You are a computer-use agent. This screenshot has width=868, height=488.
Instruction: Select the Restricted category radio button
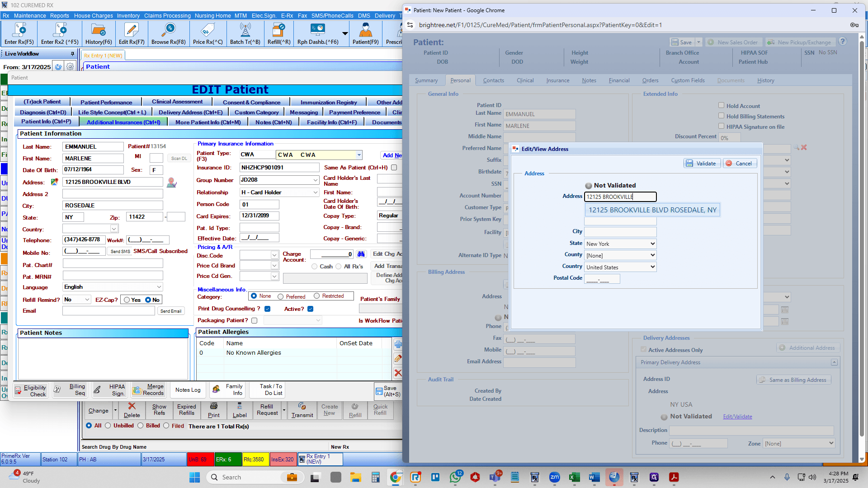(x=317, y=296)
